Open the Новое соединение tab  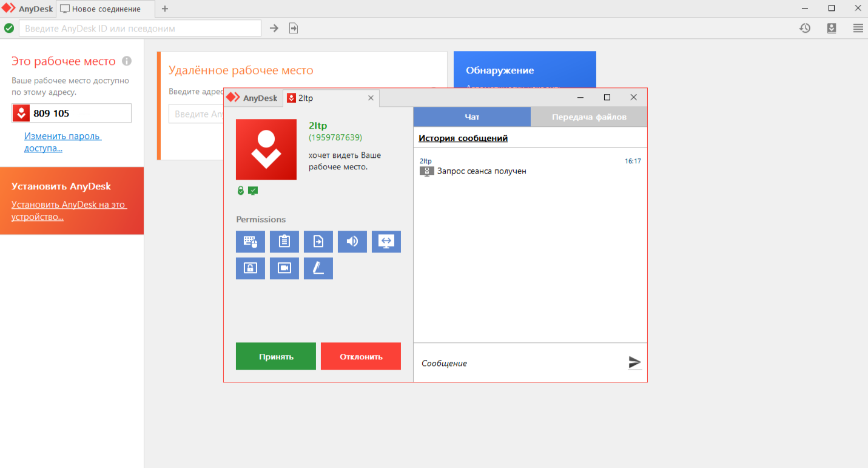[x=106, y=9]
